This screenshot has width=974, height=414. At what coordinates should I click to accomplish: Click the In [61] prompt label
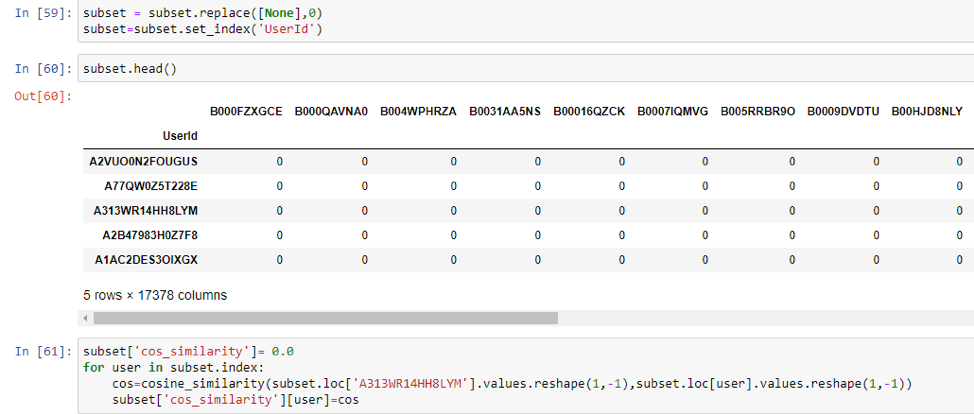click(x=43, y=352)
